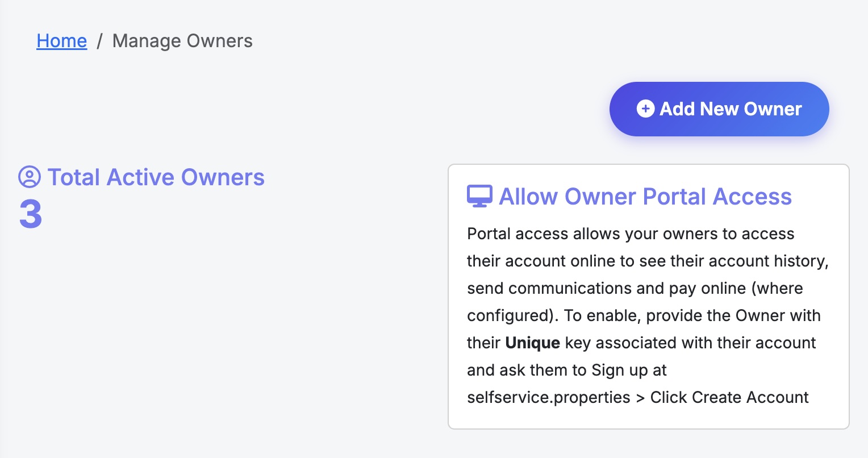Click the Total Active Owners label
Viewport: 868px width, 458px height.
(x=156, y=177)
